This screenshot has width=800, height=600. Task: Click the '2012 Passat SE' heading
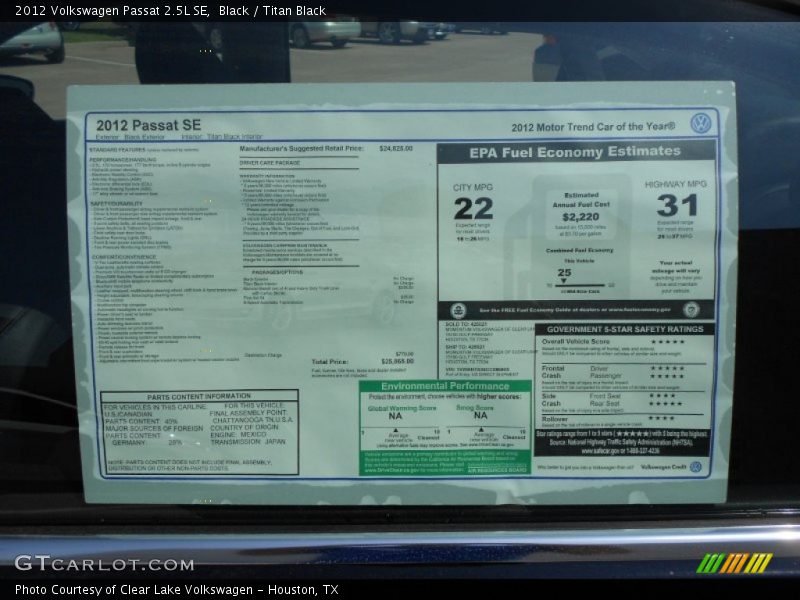pyautogui.click(x=148, y=126)
